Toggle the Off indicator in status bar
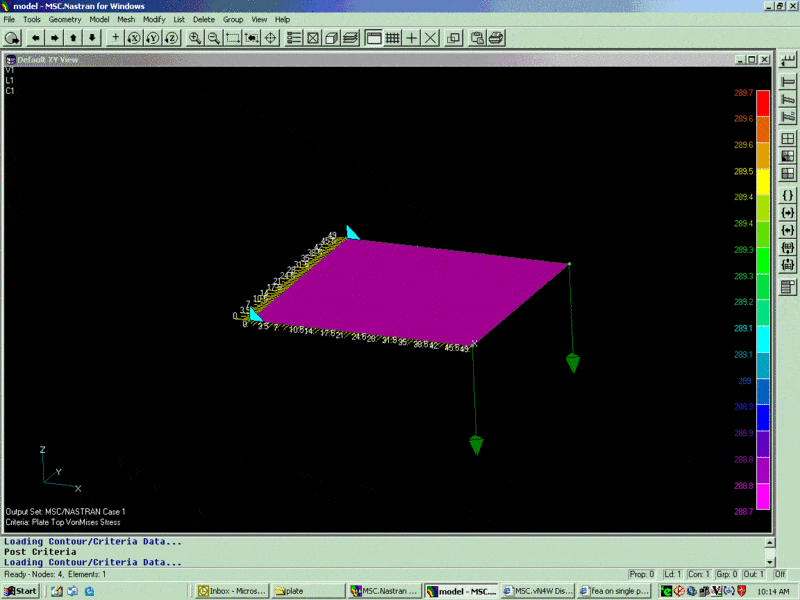 pyautogui.click(x=779, y=574)
